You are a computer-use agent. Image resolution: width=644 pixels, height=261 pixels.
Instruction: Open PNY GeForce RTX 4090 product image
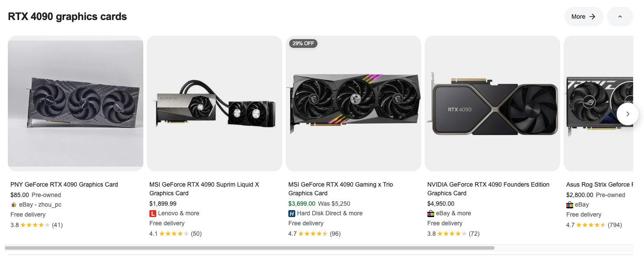coord(76,104)
